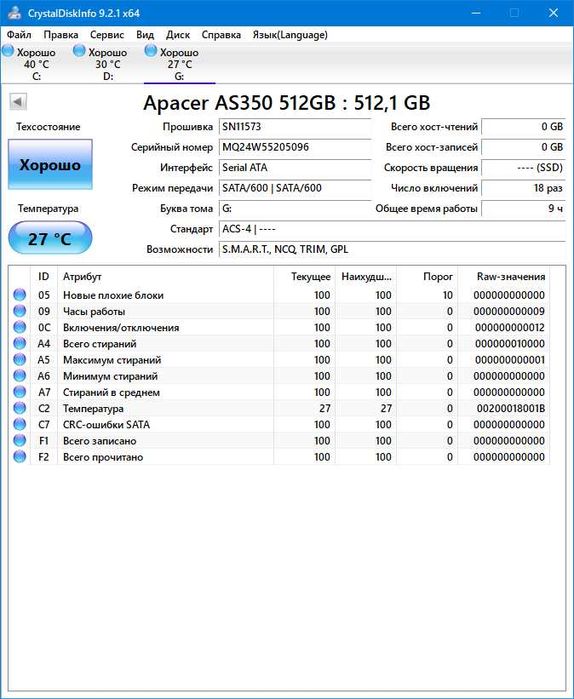Viewport: 574px width, 699px height.
Task: Click the Атрибут column header
Action: (165, 276)
